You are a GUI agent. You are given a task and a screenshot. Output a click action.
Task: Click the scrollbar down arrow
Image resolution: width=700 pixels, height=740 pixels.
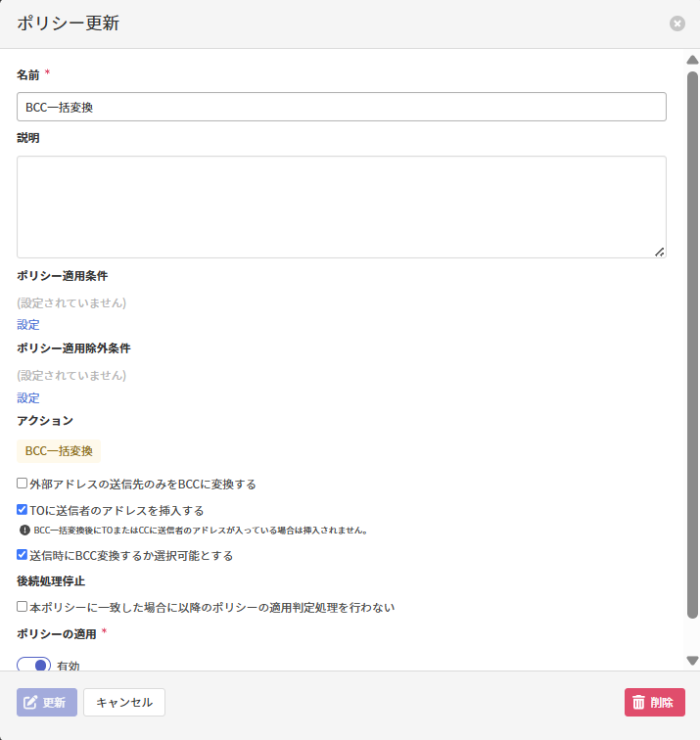pos(692,661)
